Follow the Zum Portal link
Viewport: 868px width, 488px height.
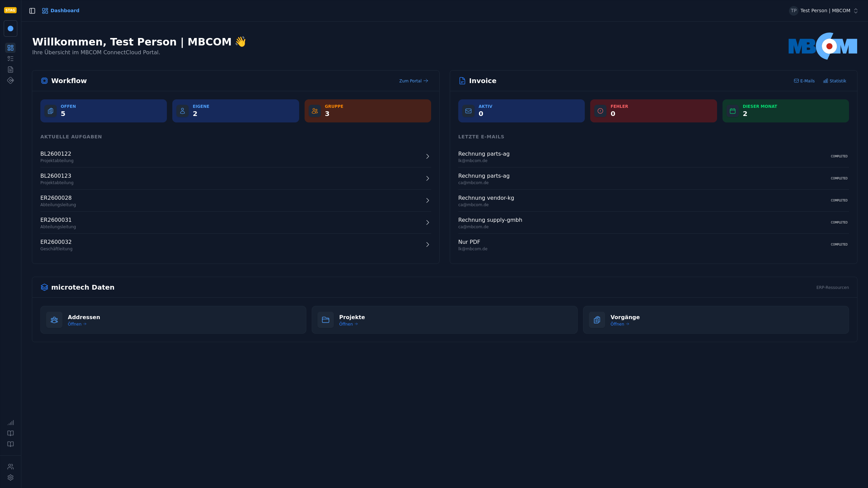pos(414,81)
